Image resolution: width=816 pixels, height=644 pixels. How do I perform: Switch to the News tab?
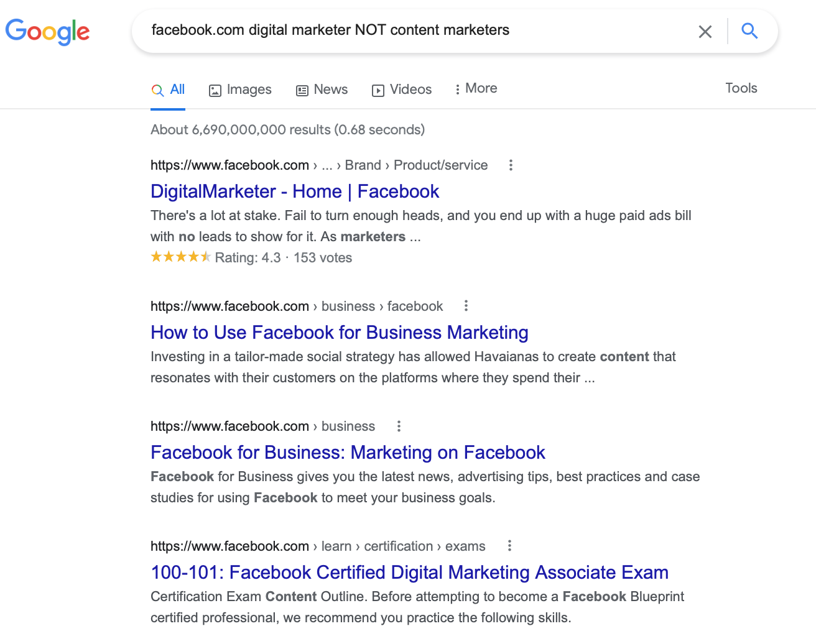coord(322,90)
